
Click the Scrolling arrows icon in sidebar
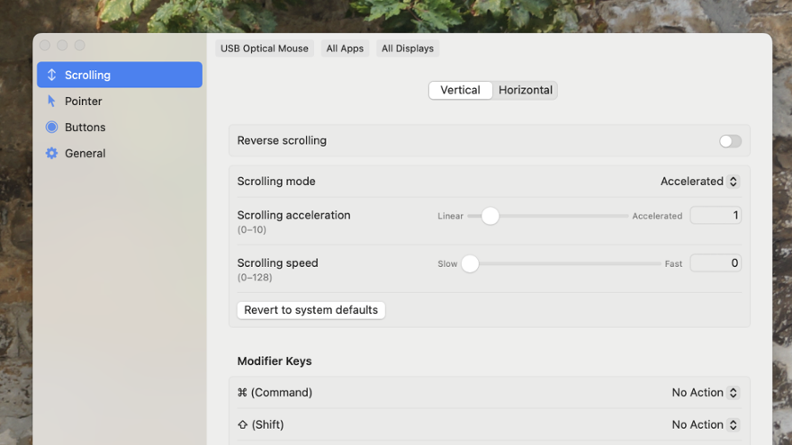click(x=52, y=75)
